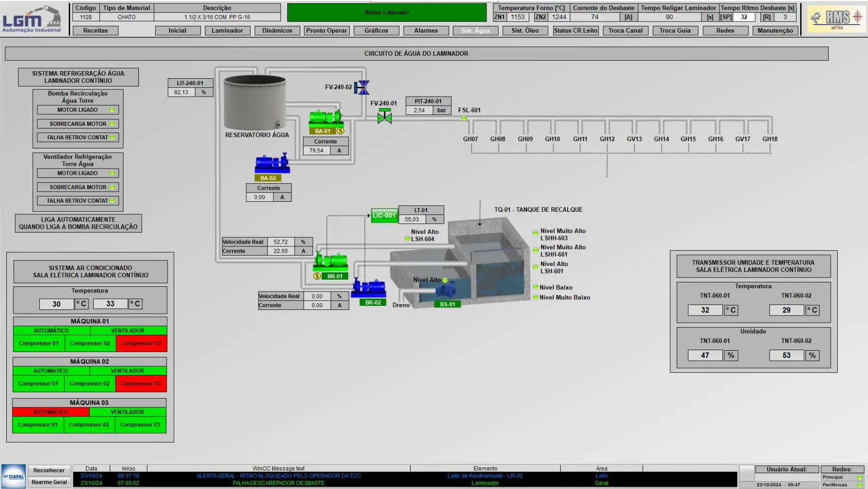Click the green Ritmo Liberado status bar
Image resolution: width=868 pixels, height=489 pixels.
click(x=387, y=12)
